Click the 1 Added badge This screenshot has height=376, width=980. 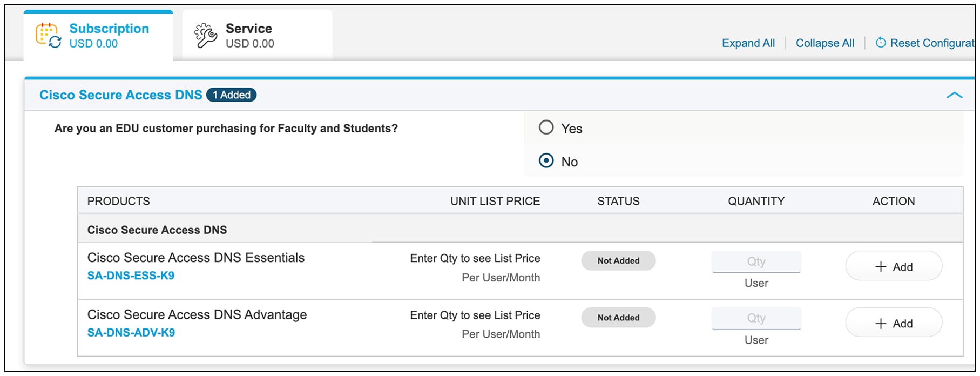(231, 95)
